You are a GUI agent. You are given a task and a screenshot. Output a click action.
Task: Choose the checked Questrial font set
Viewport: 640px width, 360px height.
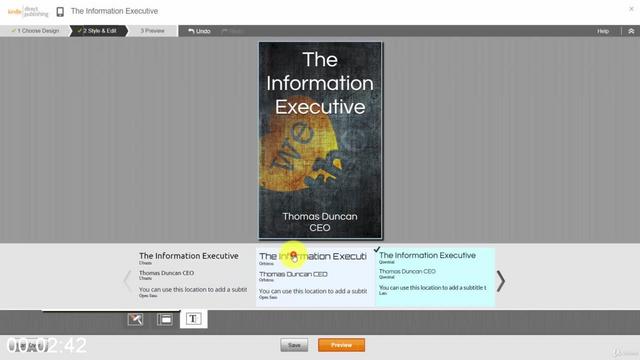tap(435, 277)
